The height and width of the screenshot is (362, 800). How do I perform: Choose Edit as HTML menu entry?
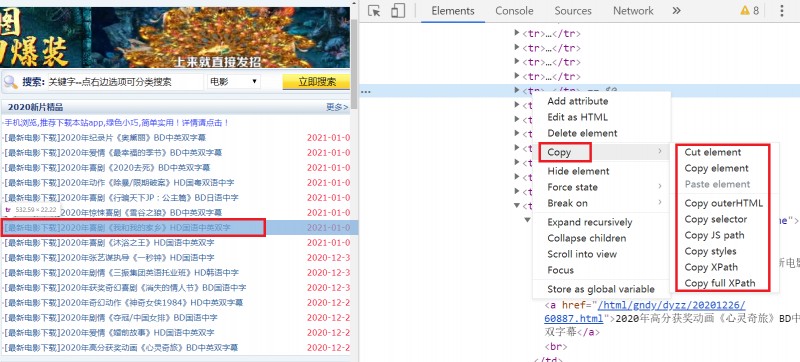[578, 117]
